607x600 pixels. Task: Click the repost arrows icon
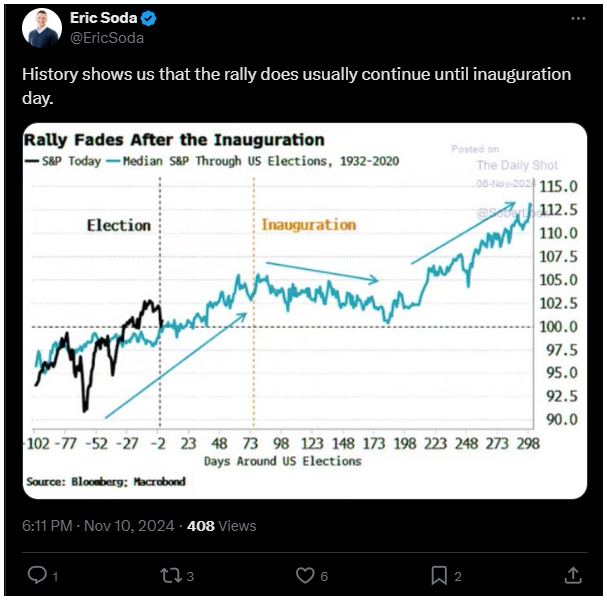171,575
